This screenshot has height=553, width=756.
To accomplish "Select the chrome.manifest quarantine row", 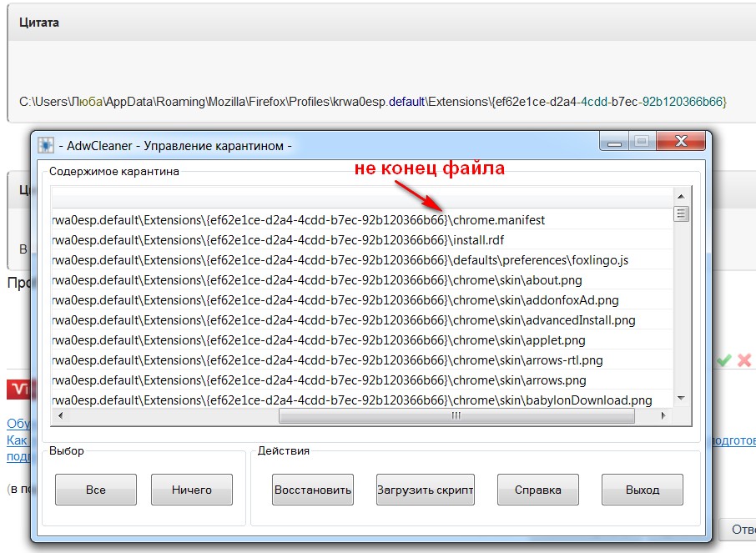I will 361,220.
